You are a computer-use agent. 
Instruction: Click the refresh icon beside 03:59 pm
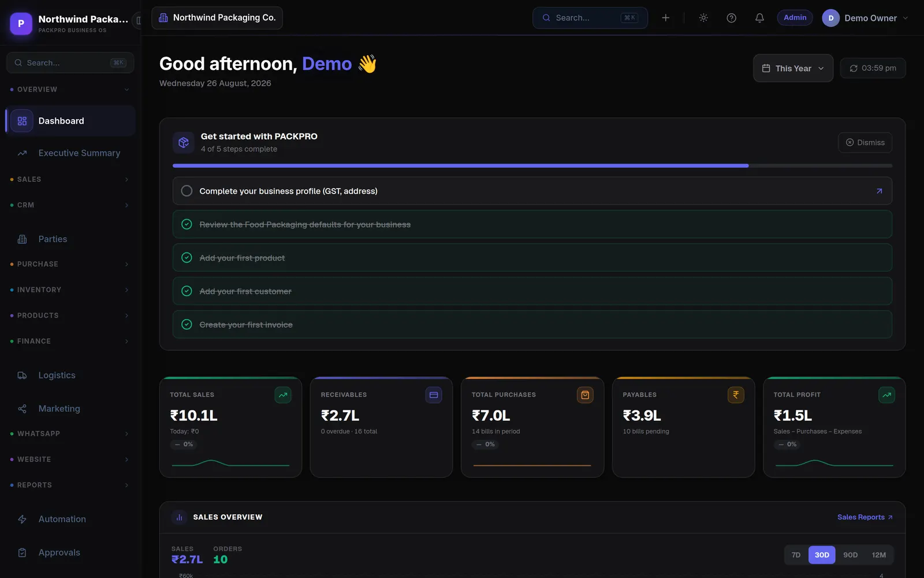coord(854,68)
